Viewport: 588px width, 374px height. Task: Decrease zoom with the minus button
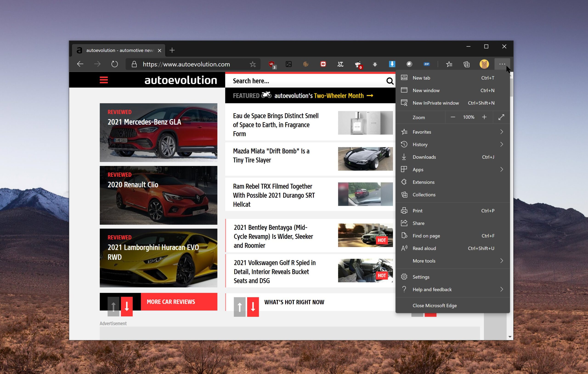453,117
